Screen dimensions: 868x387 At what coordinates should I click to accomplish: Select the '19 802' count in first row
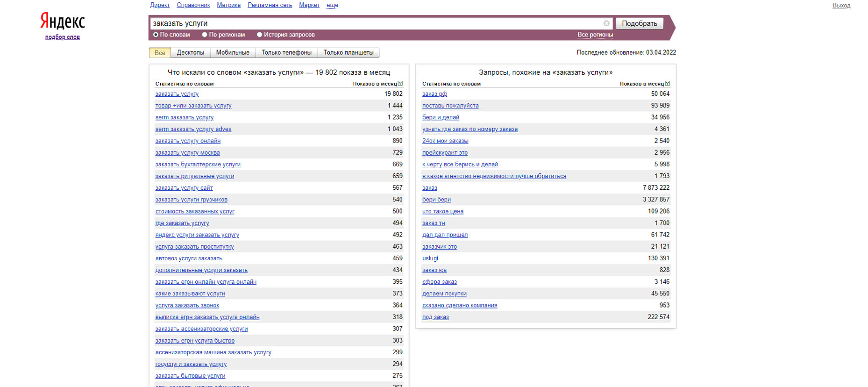(x=393, y=94)
